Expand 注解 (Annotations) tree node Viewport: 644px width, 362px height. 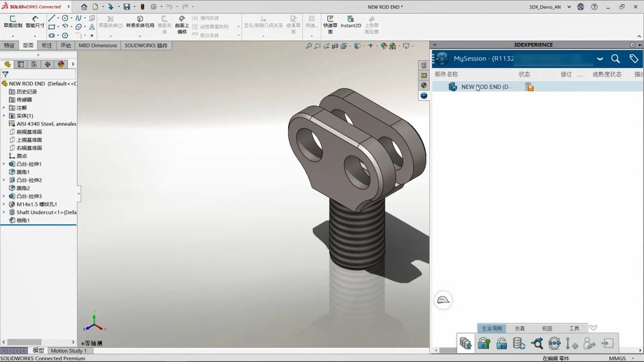pos(4,108)
